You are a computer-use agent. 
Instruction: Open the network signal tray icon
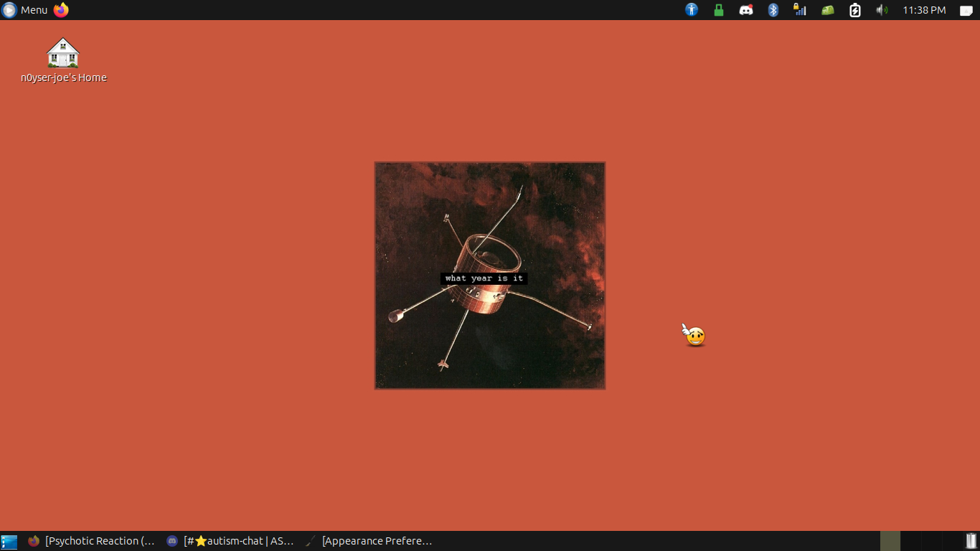click(800, 10)
